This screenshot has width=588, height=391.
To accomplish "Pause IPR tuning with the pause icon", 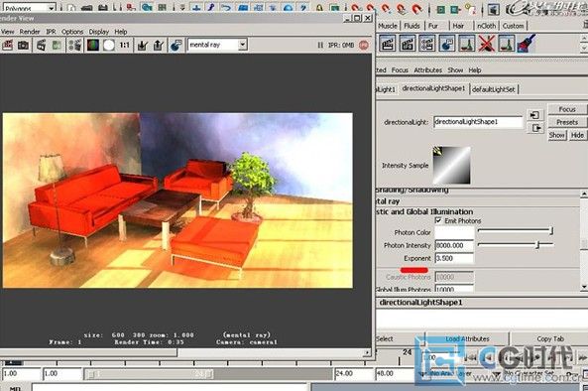I will click(320, 45).
